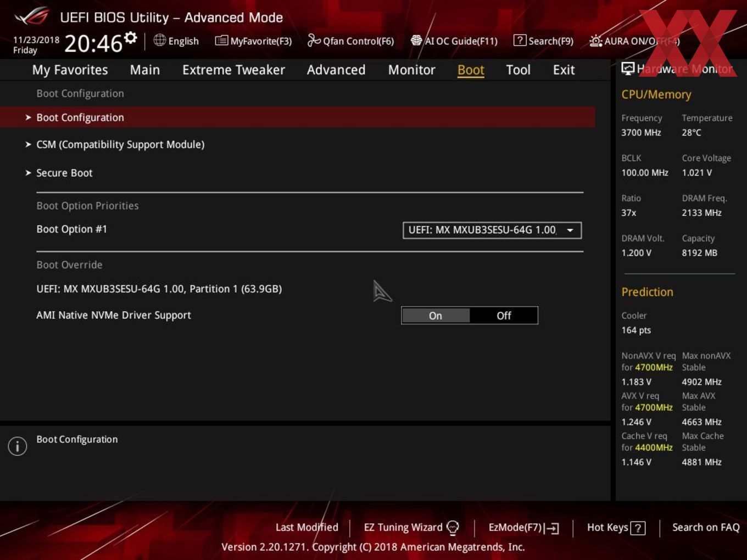Click the 3700 MHz frequency value

pyautogui.click(x=641, y=132)
